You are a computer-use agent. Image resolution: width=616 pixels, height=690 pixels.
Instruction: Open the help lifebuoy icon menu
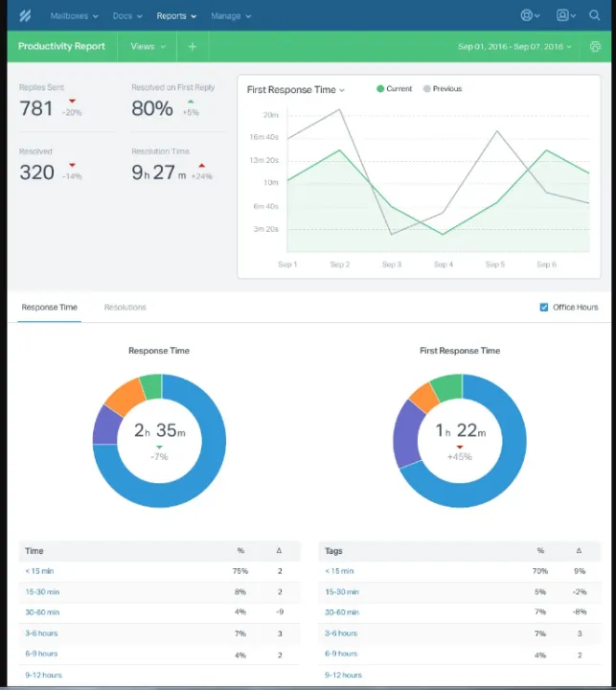pyautogui.click(x=529, y=15)
